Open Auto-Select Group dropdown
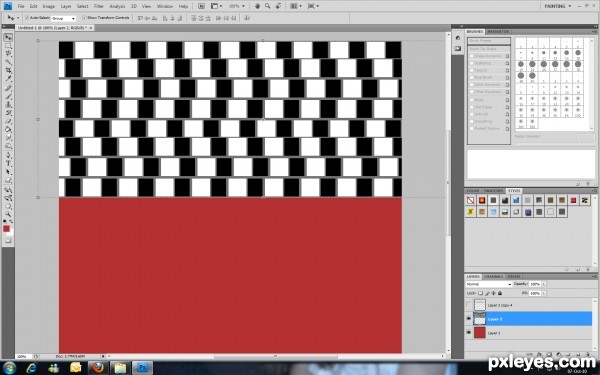600x375 pixels. pos(63,18)
